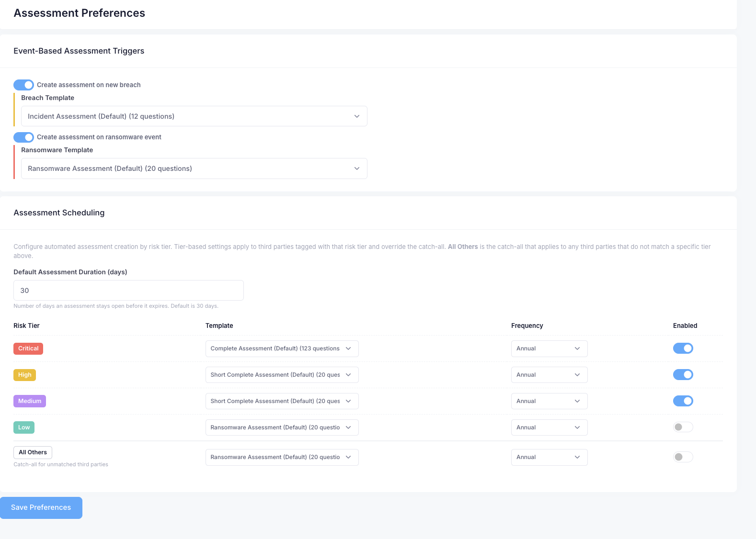Click the Save Preferences button
The image size is (756, 539).
[41, 507]
